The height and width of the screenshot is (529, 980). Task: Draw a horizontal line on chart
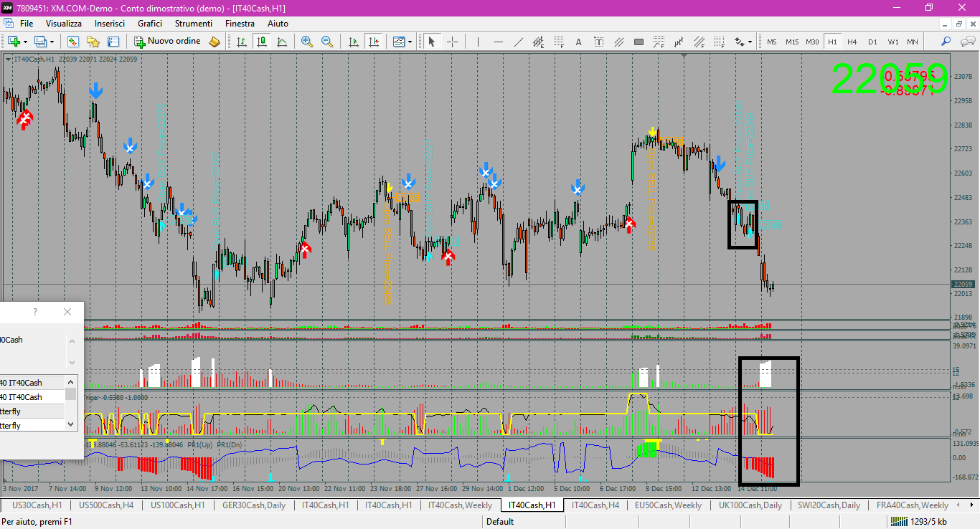(x=499, y=42)
